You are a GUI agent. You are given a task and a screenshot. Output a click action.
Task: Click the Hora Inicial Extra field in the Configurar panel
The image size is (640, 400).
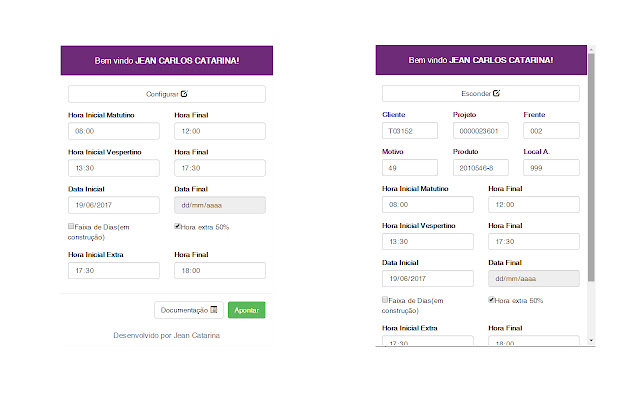pyautogui.click(x=114, y=270)
